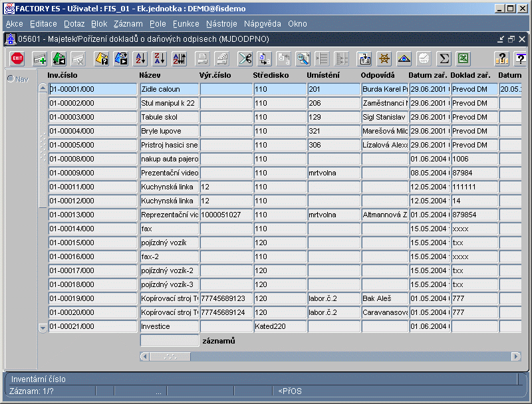532x404 pixels.
Task: Click the multiple-copies printer icon
Action: (x=222, y=58)
